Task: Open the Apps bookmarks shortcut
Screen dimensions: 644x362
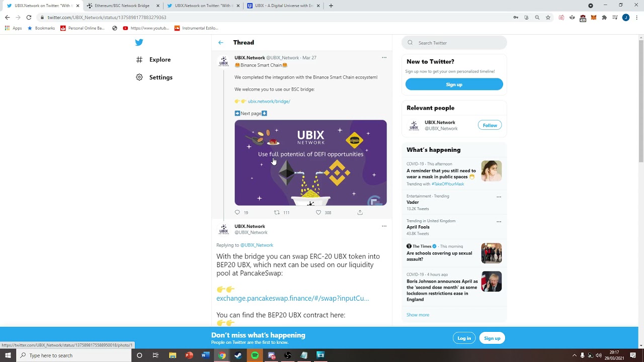Action: coord(13,28)
